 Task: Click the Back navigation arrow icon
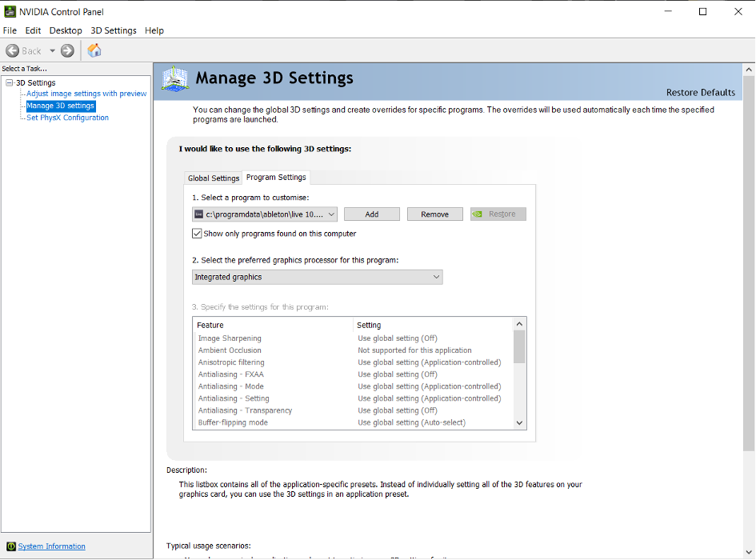point(13,50)
